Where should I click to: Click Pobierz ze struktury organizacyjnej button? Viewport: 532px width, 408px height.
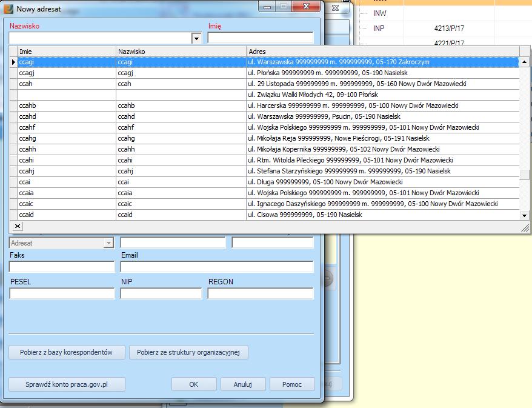coord(188,352)
